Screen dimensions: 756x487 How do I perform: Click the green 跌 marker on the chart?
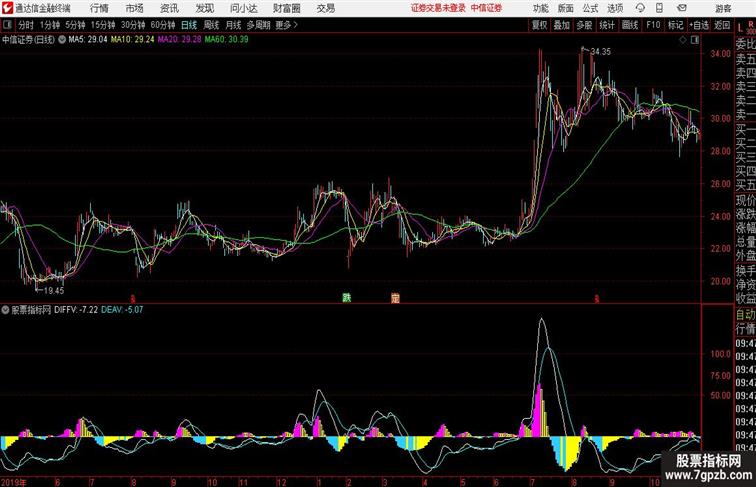pos(347,298)
